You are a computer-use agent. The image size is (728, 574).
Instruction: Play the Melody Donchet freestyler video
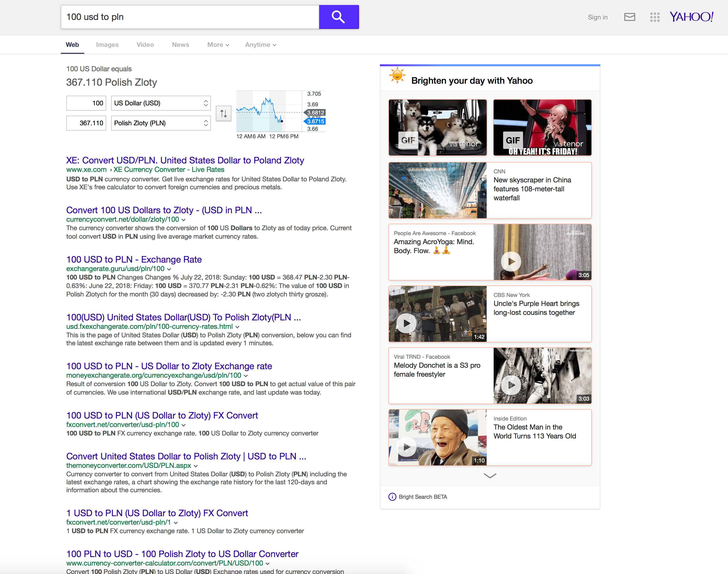pyautogui.click(x=511, y=385)
